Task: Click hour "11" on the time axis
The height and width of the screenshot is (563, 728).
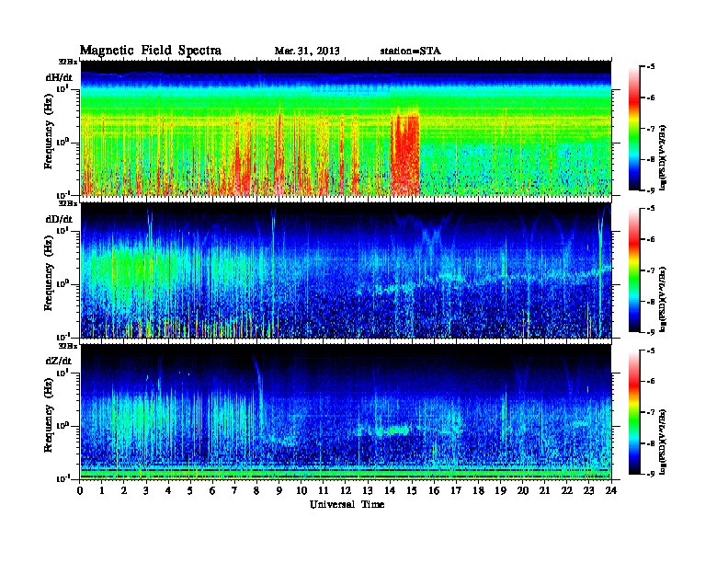Action: click(324, 490)
